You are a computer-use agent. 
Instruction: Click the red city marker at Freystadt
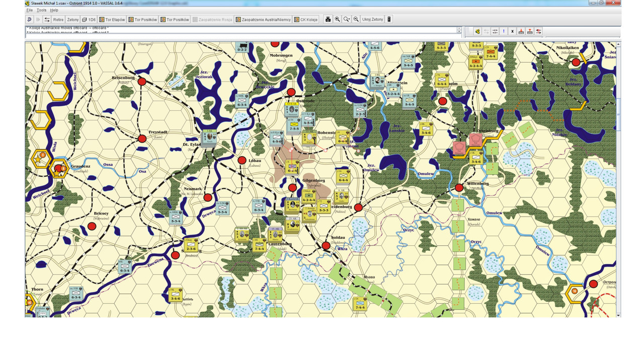[x=142, y=138]
